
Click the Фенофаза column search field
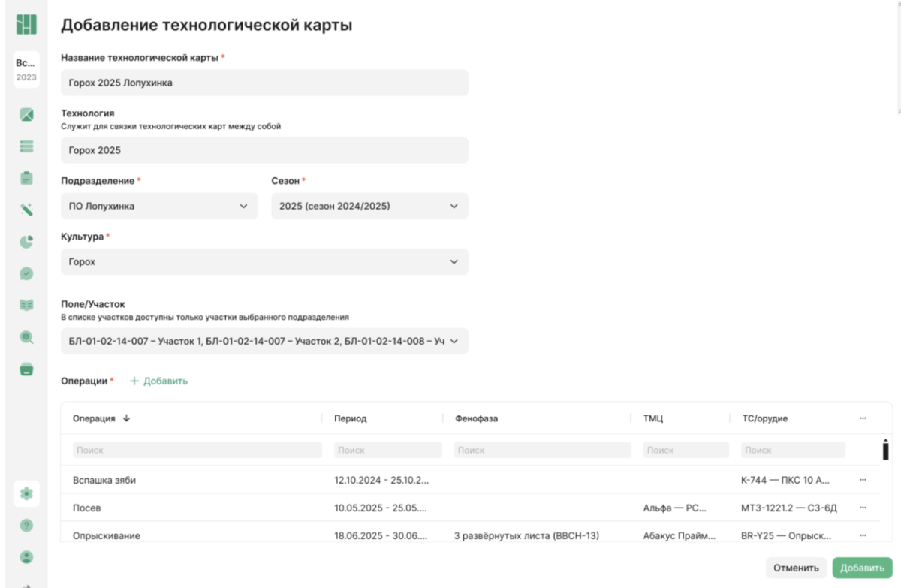point(542,450)
